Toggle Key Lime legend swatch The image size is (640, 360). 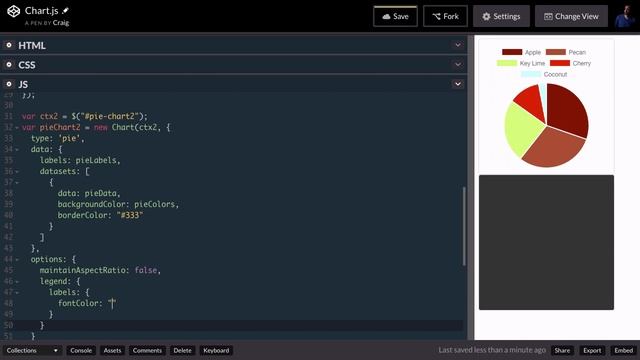pyautogui.click(x=507, y=63)
